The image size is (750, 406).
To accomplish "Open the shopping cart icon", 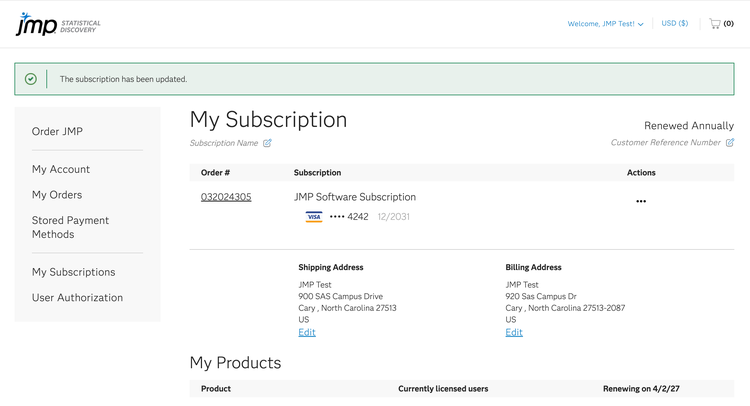I will point(715,23).
